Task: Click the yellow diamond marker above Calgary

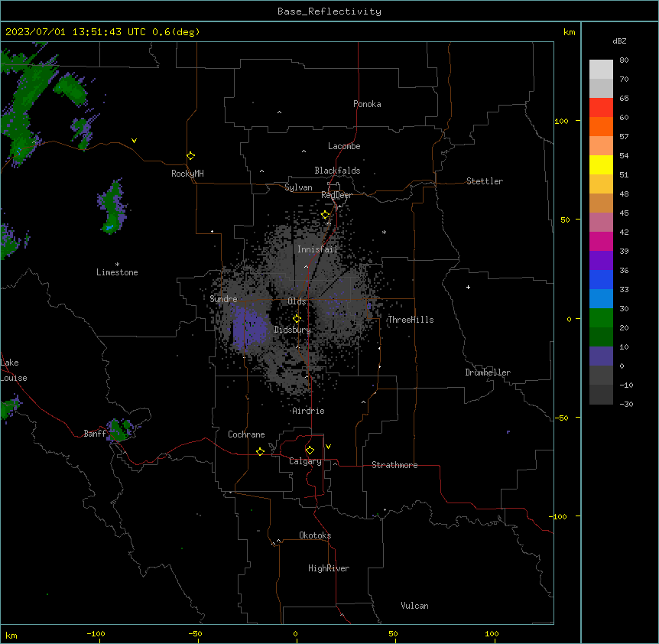Action: (x=310, y=450)
